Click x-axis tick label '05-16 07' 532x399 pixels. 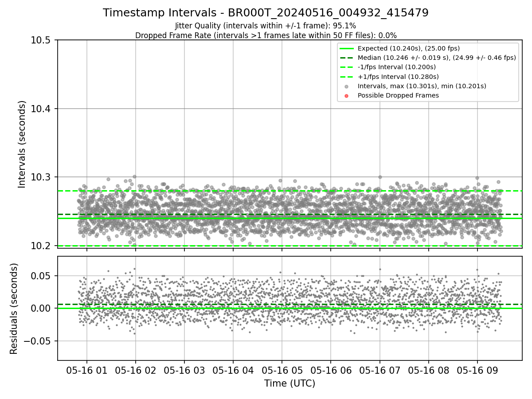tap(379, 370)
